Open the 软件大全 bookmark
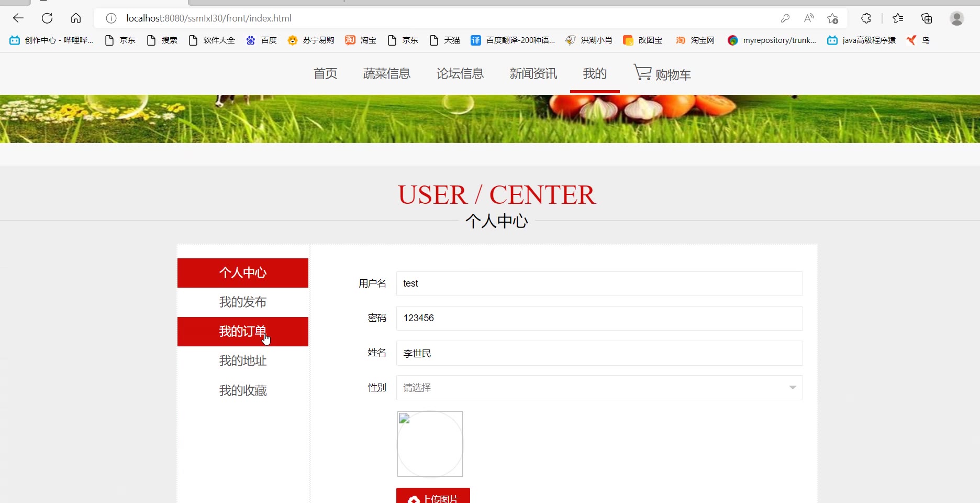Image resolution: width=980 pixels, height=503 pixels. click(x=212, y=40)
